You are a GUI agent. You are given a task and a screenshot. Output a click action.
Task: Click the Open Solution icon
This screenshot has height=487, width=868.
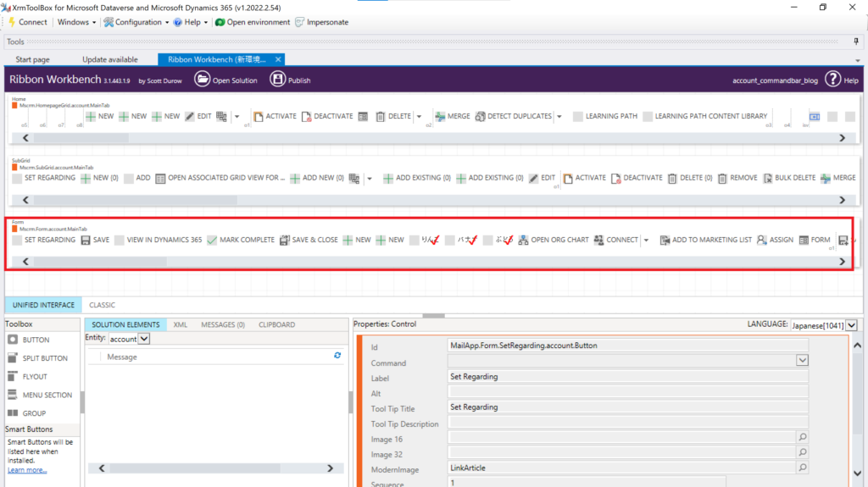pos(202,80)
